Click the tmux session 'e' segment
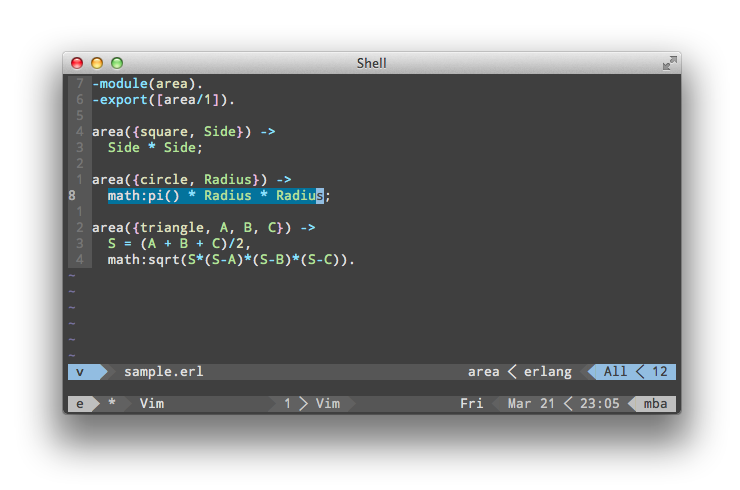The width and height of the screenshot is (740, 490). click(x=81, y=404)
